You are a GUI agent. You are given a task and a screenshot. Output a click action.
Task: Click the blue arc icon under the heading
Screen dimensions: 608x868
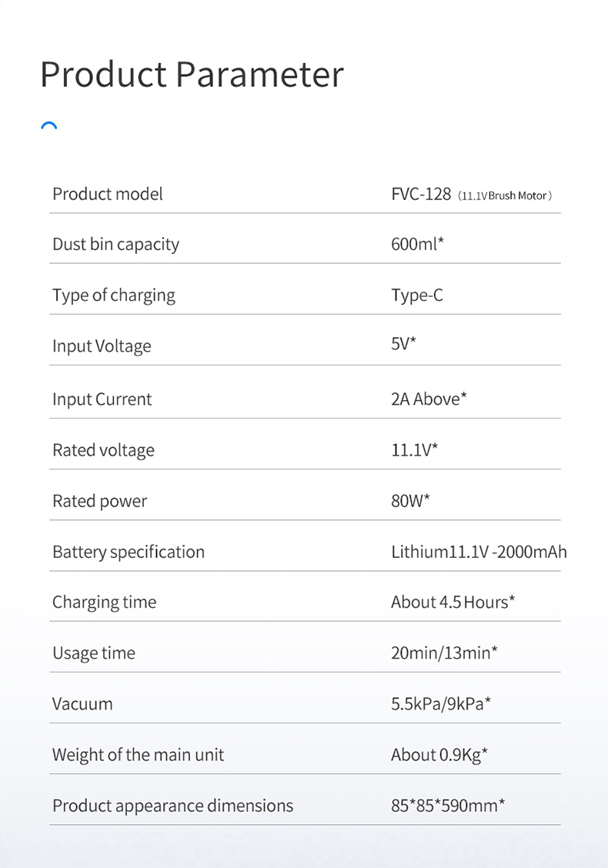pos(49,125)
